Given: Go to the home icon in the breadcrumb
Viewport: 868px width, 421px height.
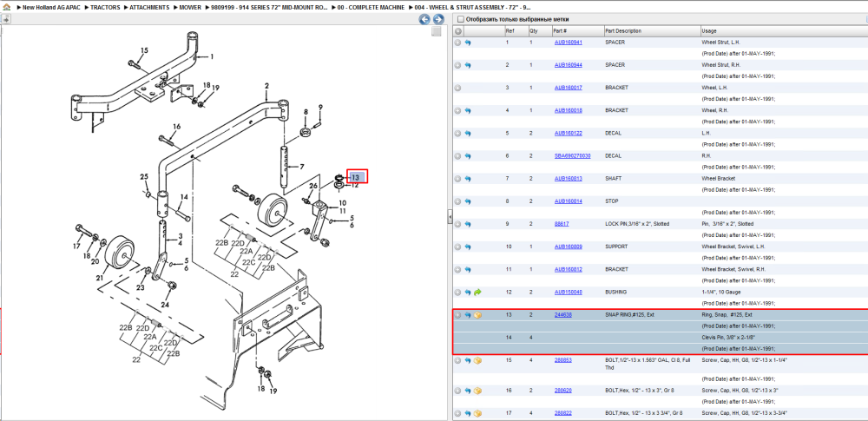Looking at the screenshot, I should 6,8.
